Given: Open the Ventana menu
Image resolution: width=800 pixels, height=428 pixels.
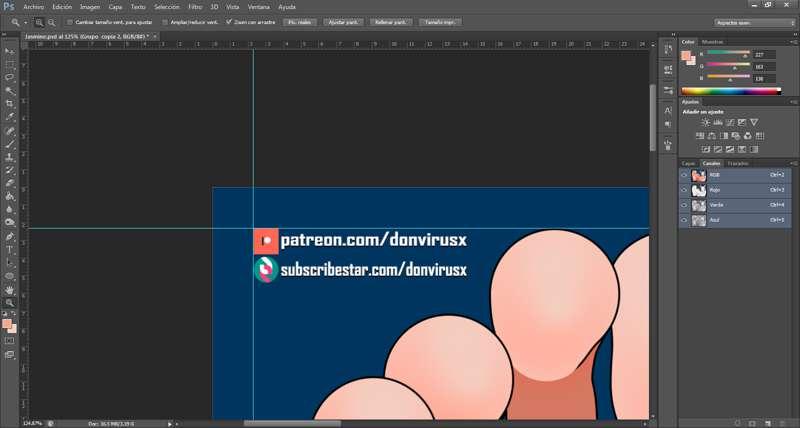Looking at the screenshot, I should [x=259, y=7].
